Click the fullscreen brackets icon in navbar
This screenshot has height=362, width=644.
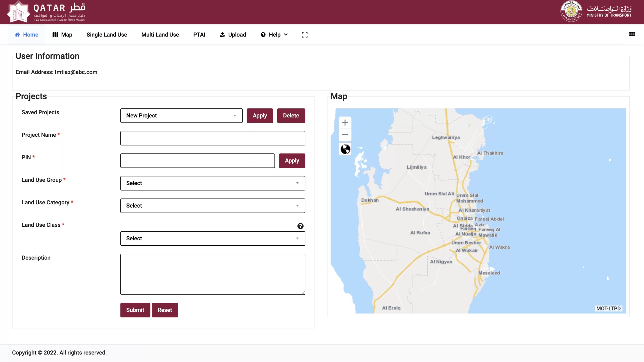(304, 35)
